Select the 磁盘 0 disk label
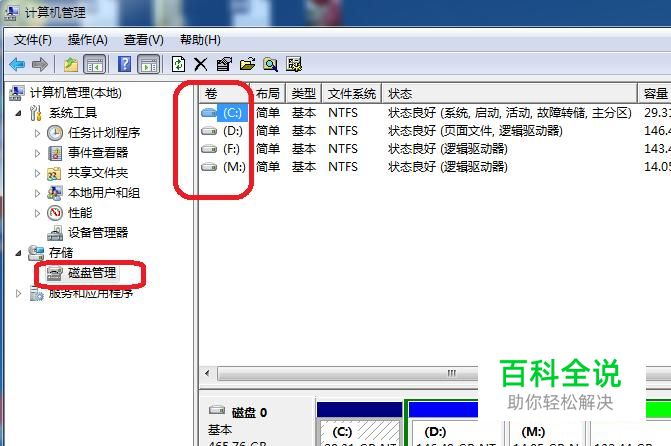 pos(249,413)
